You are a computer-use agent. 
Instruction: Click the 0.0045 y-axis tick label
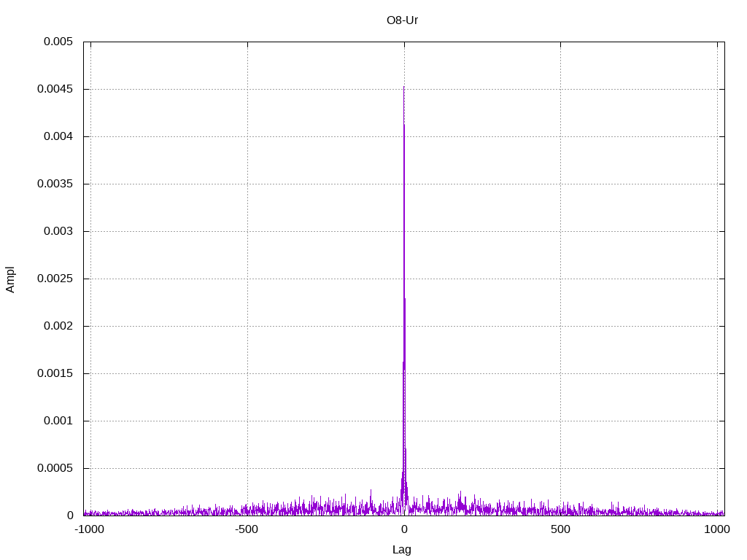[55, 89]
